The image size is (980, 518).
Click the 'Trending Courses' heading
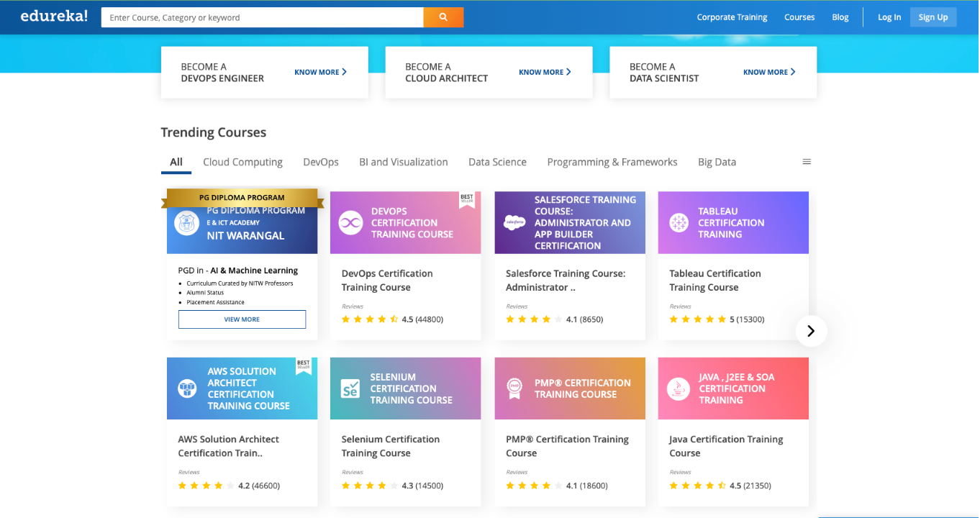coord(214,132)
